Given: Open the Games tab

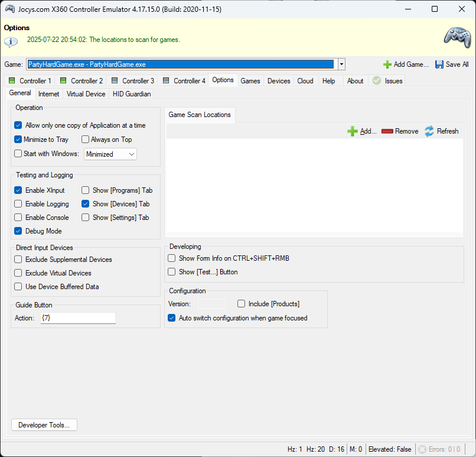Looking at the screenshot, I should pos(250,81).
